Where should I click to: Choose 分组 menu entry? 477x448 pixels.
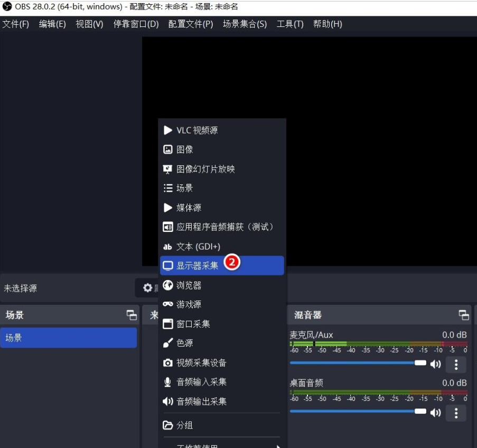coord(222,425)
